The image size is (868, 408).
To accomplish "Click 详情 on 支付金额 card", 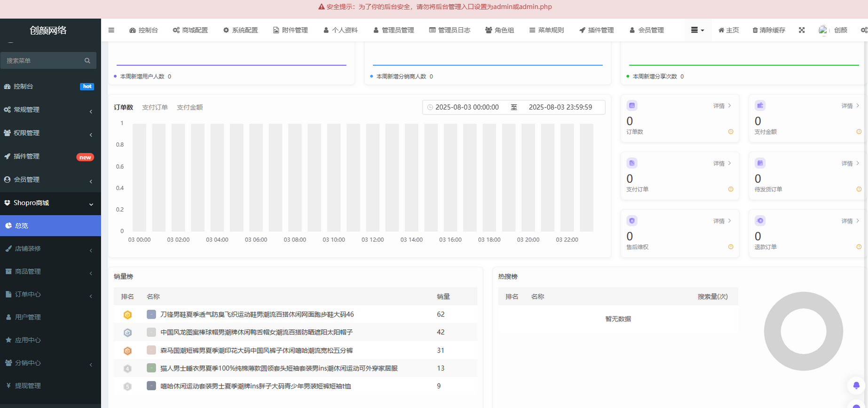I will click(x=850, y=106).
